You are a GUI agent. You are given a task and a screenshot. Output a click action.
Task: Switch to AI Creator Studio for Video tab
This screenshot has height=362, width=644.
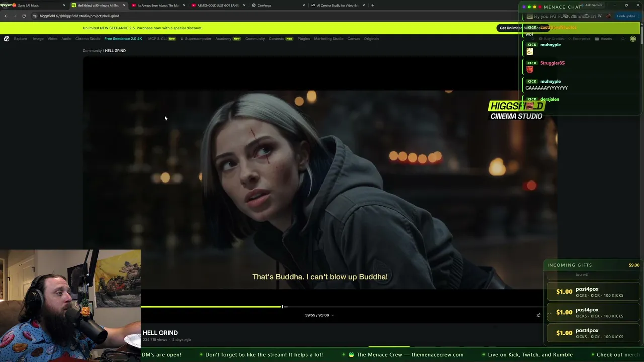click(338, 5)
